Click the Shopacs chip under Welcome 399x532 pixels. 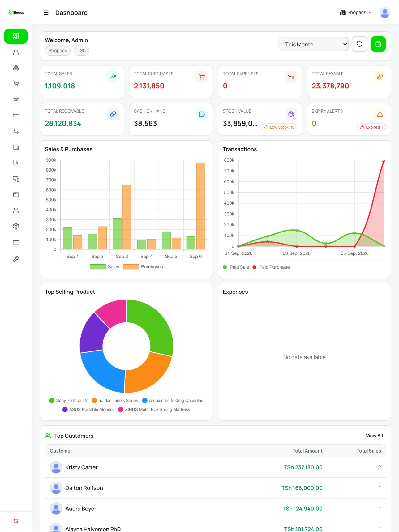(x=58, y=51)
